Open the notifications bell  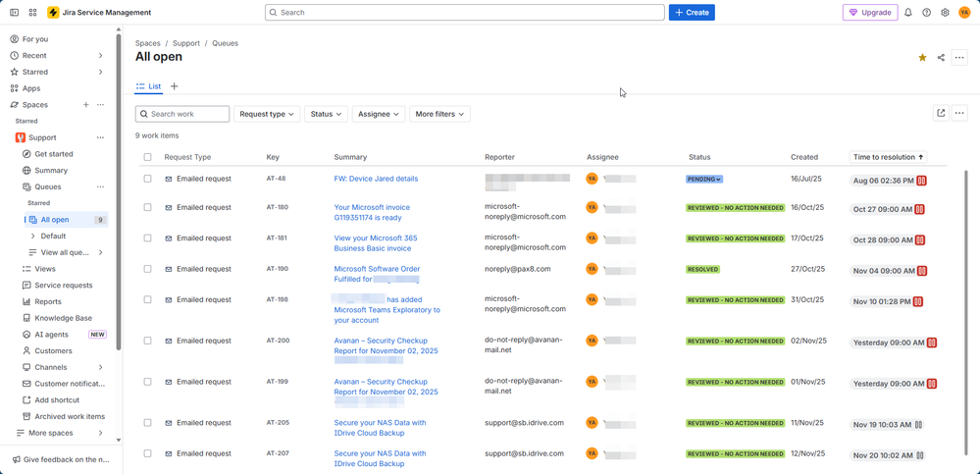908,13
